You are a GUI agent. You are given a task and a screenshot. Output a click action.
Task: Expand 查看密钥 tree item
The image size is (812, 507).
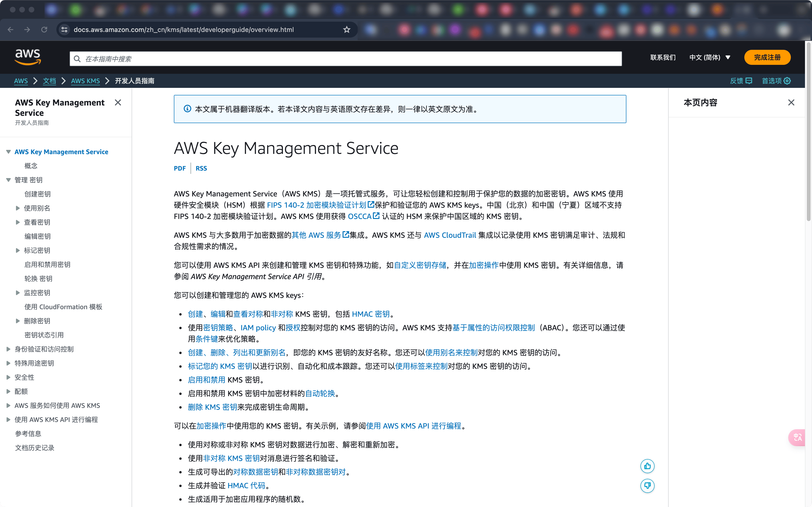tap(18, 222)
